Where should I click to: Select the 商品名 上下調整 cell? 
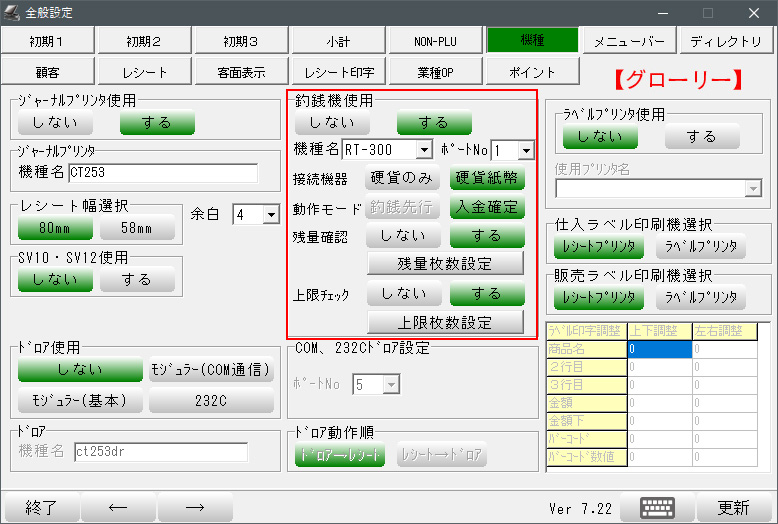(x=658, y=349)
